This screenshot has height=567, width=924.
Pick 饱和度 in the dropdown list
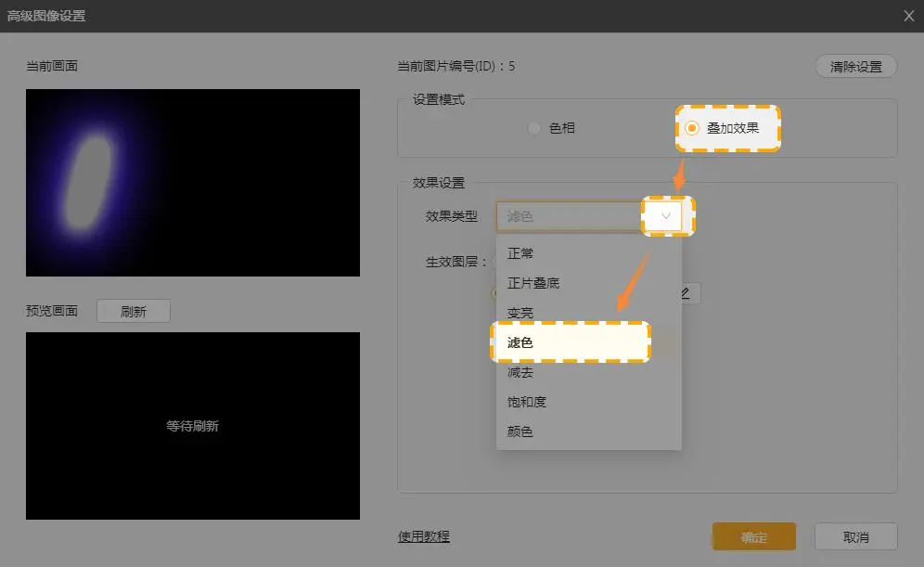pyautogui.click(x=527, y=402)
